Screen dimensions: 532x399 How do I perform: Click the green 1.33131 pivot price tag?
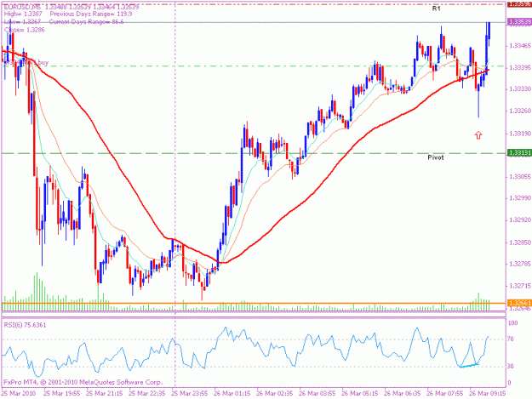coord(519,153)
